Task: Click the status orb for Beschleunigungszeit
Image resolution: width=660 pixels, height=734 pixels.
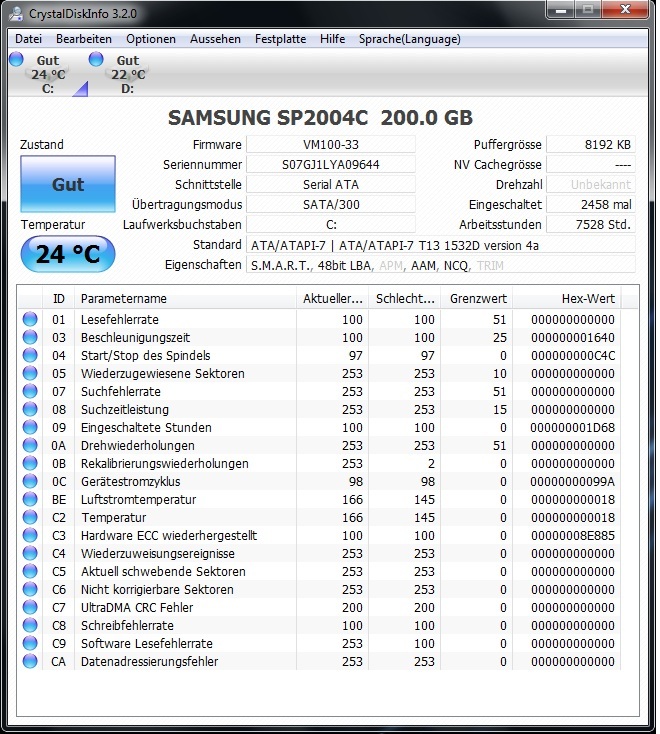Action: pyautogui.click(x=30, y=337)
